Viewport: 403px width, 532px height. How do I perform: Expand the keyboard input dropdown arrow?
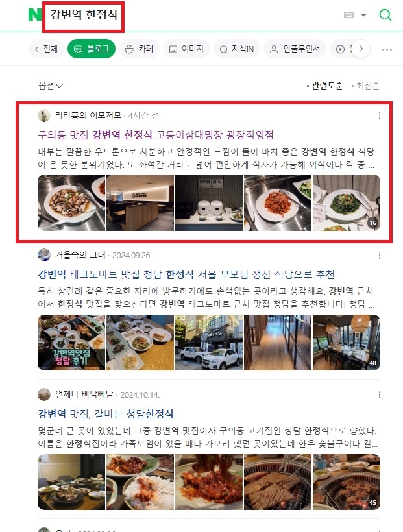[363, 15]
